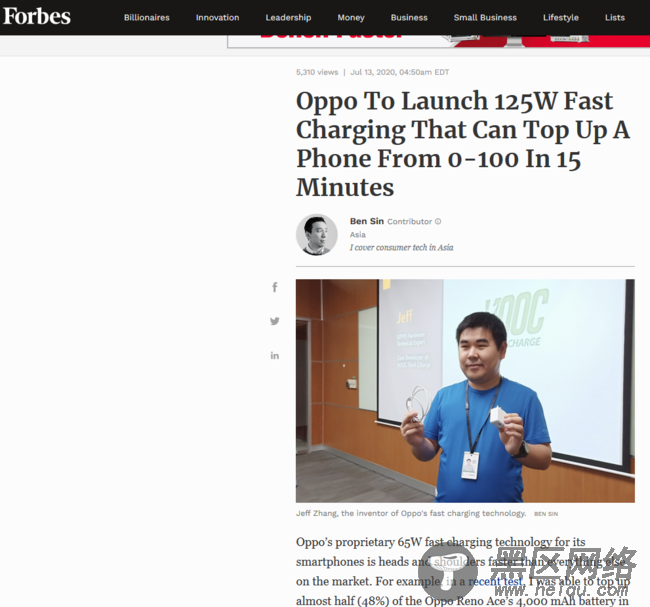Click Ben Sin's avatar photo
Screen dimensions: 650x607
(x=317, y=235)
